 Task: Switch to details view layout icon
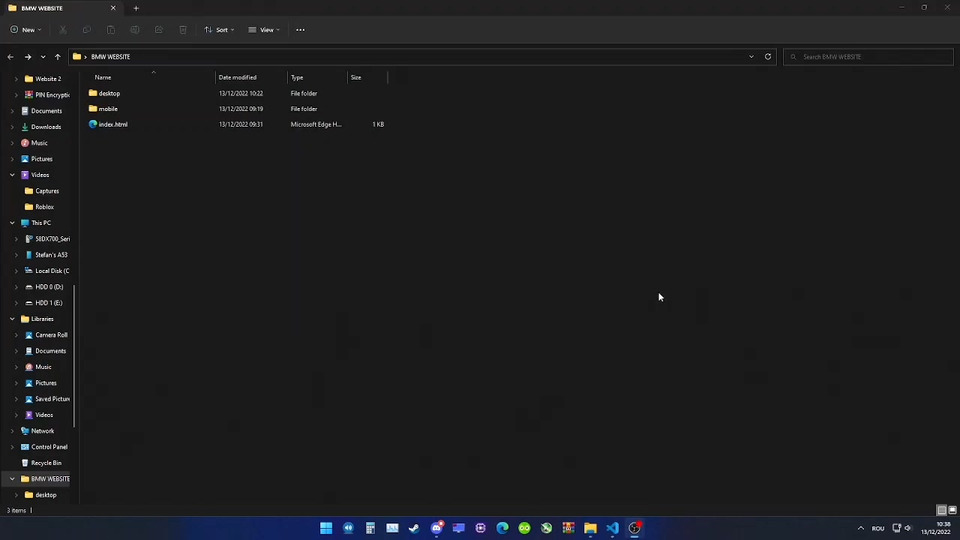click(x=942, y=510)
